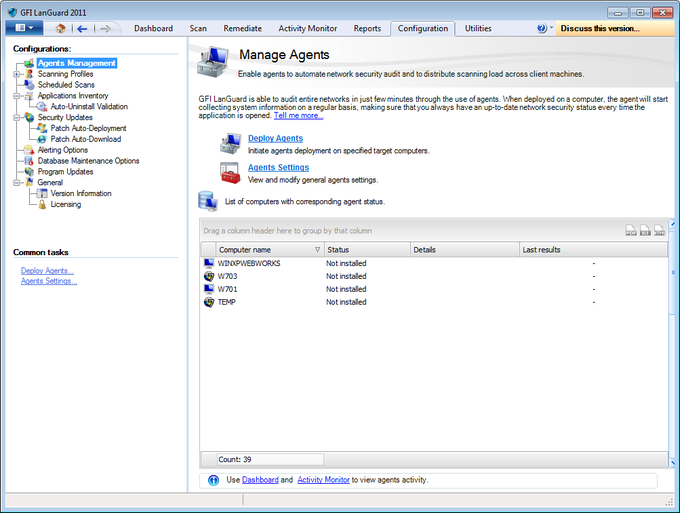
Task: Expand the Scanning Profiles tree node
Action: tap(16, 74)
